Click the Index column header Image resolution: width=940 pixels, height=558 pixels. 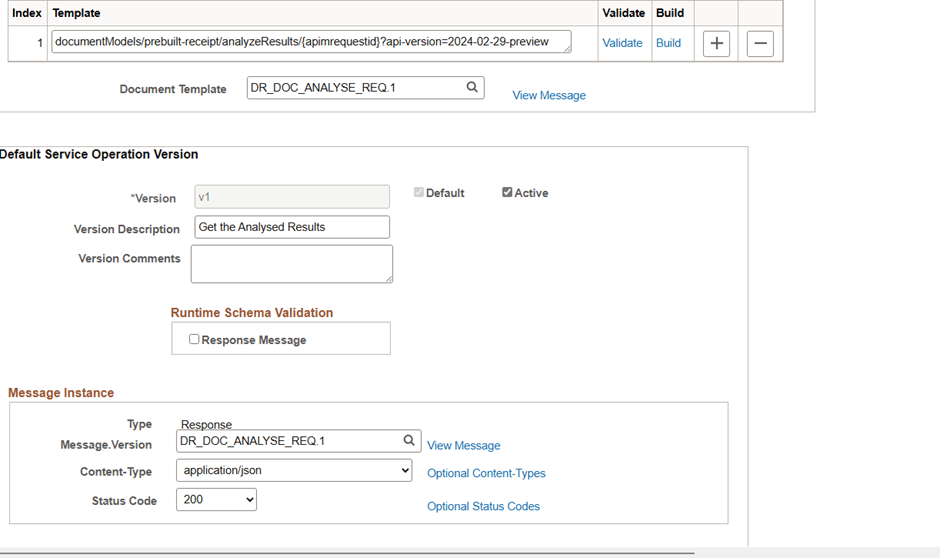point(27,13)
